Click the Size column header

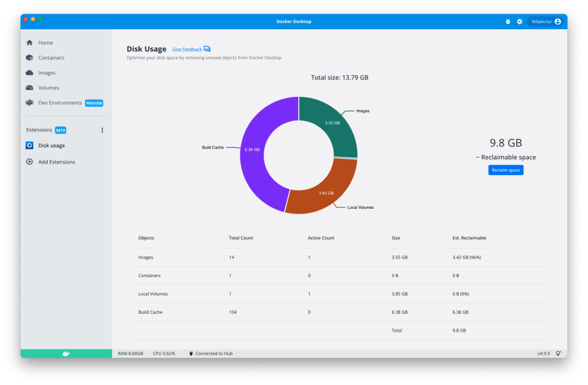point(396,238)
